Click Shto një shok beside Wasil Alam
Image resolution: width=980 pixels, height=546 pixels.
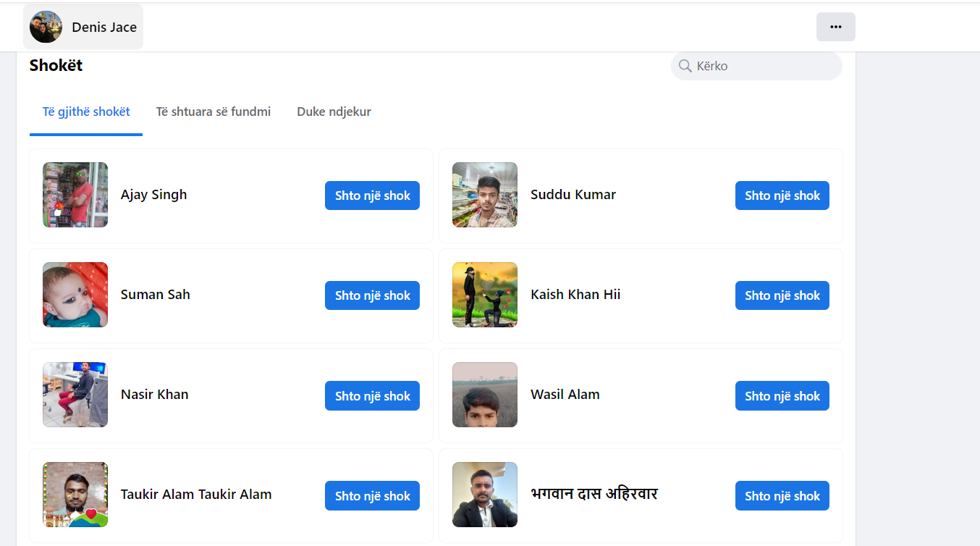coord(782,396)
